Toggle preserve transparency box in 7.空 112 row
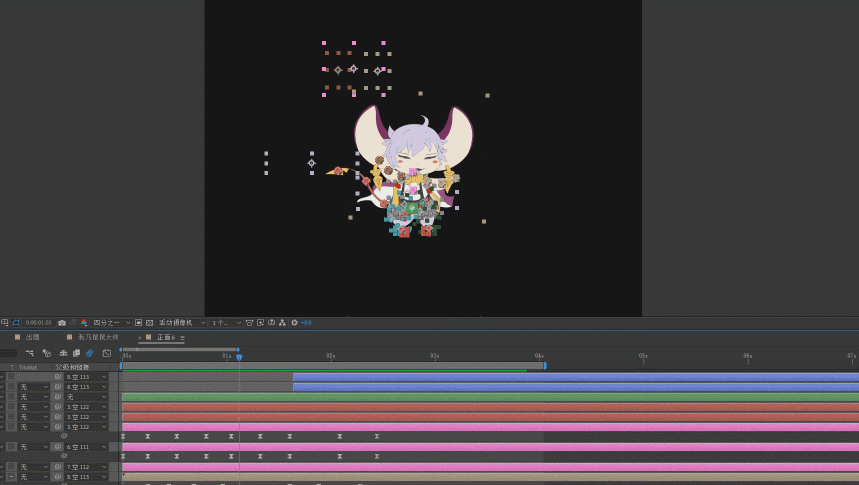859x485 pixels. tap(11, 467)
